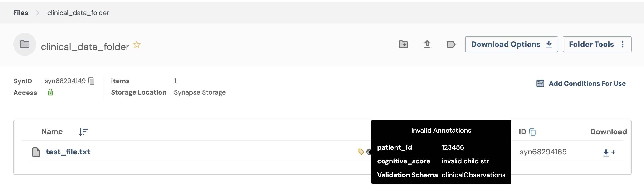This screenshot has width=644, height=192.
Task: Navigate to Files via the breadcrumb
Action: tap(20, 13)
